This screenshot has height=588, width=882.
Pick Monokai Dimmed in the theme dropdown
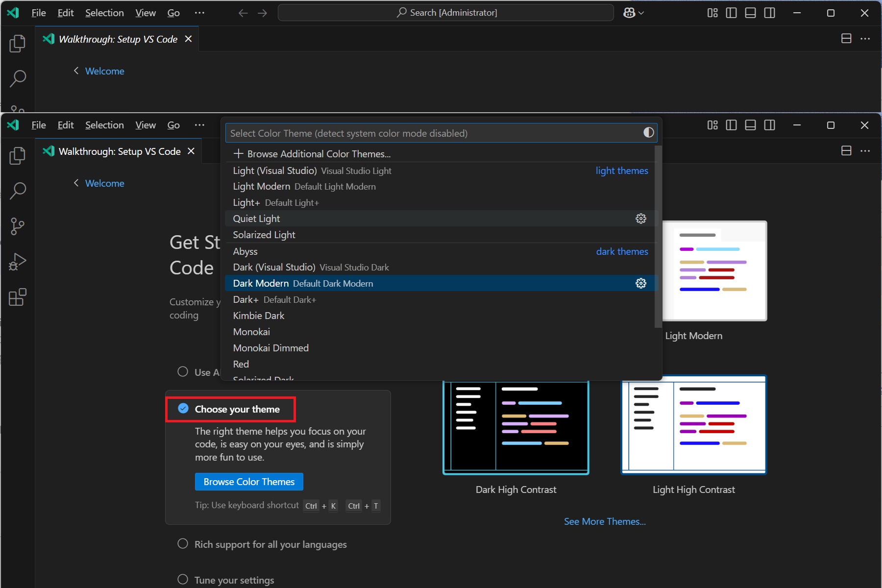[270, 348]
